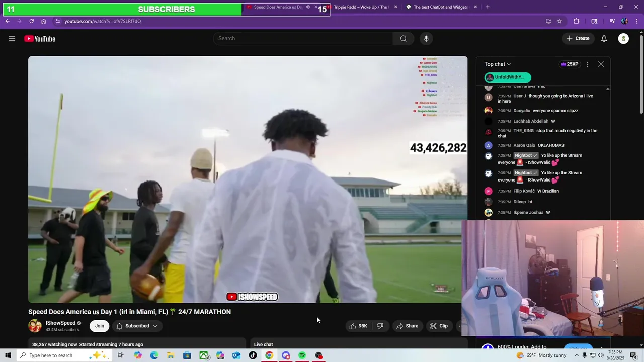
Task: Open ISHowSpeed channel avatar
Action: click(35, 326)
